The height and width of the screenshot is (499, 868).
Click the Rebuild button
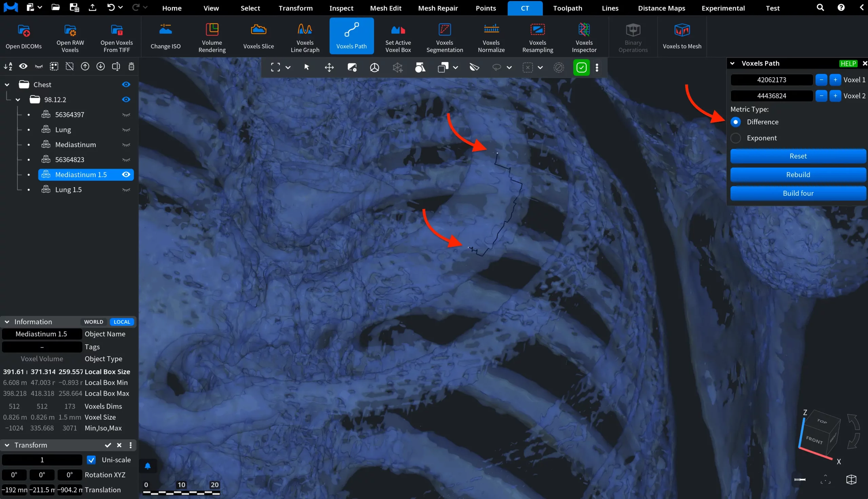coord(798,175)
